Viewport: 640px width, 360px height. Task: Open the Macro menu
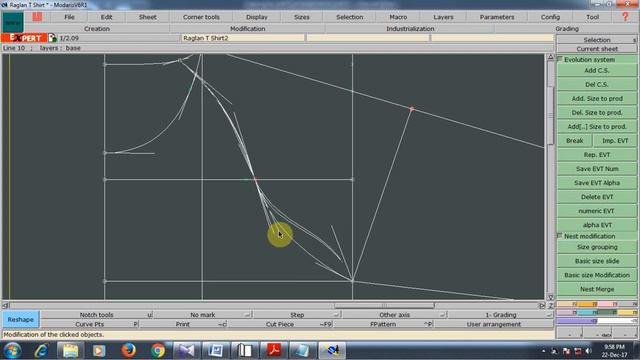point(398,17)
